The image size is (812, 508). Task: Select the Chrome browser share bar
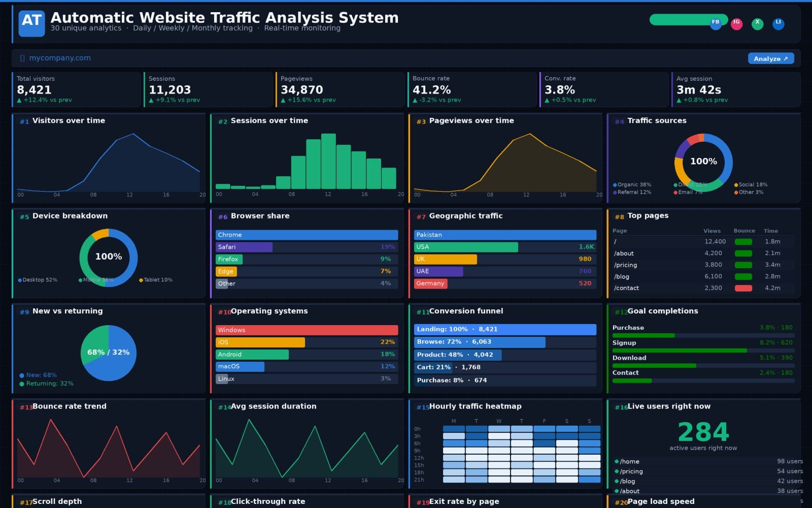(x=307, y=235)
